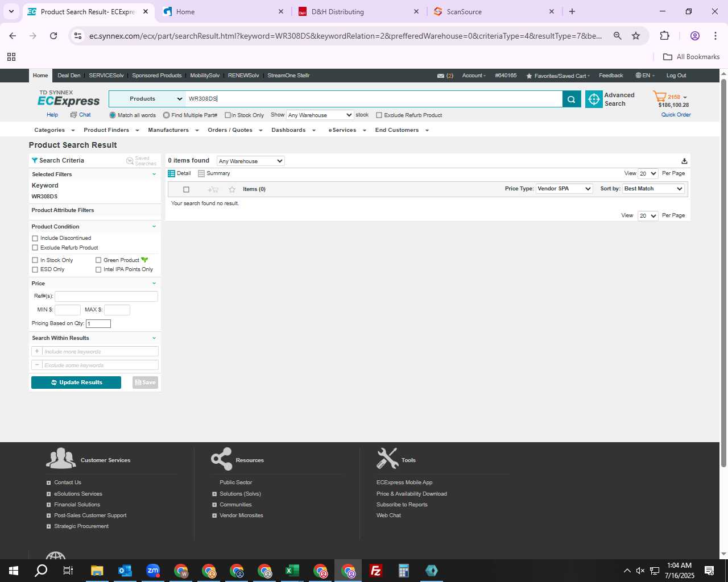This screenshot has width=728, height=582.
Task: Reload the page
Action: (x=53, y=36)
